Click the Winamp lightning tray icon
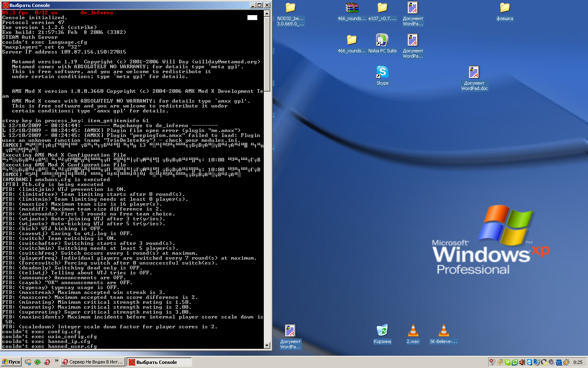The height and width of the screenshot is (368, 588). coord(566,362)
